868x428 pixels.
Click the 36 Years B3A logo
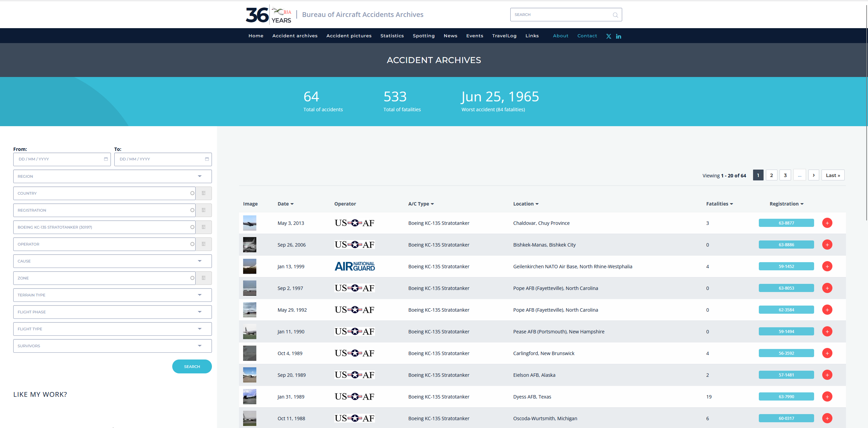pos(268,15)
